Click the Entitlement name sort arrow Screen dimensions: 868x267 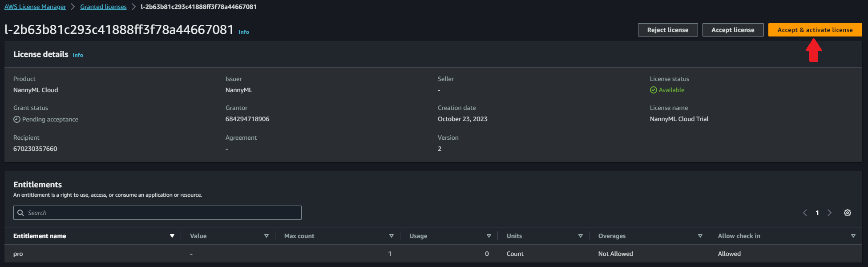(172, 236)
